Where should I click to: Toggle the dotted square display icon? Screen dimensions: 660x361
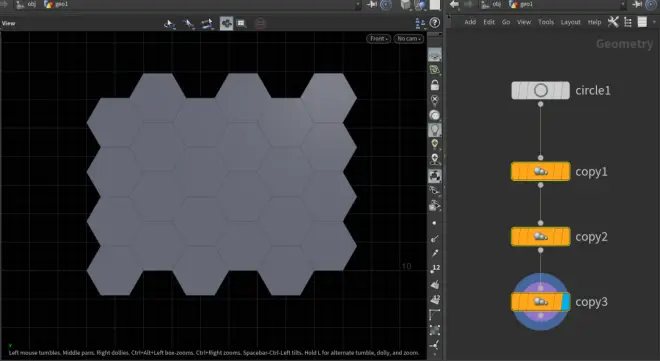coord(435,330)
